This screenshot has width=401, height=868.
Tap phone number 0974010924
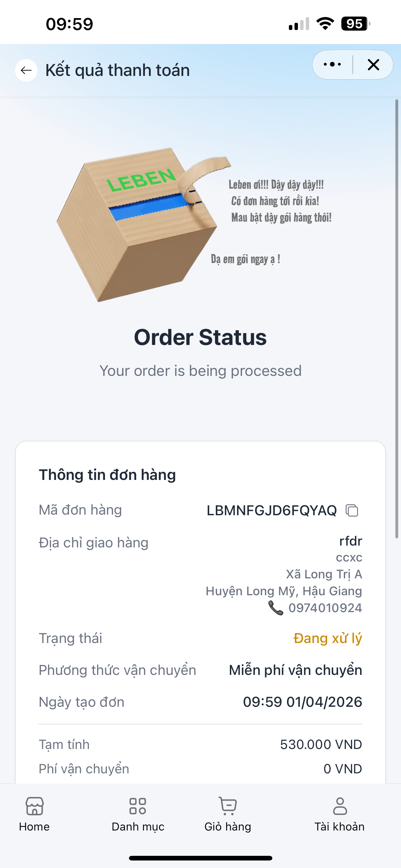pyautogui.click(x=325, y=608)
